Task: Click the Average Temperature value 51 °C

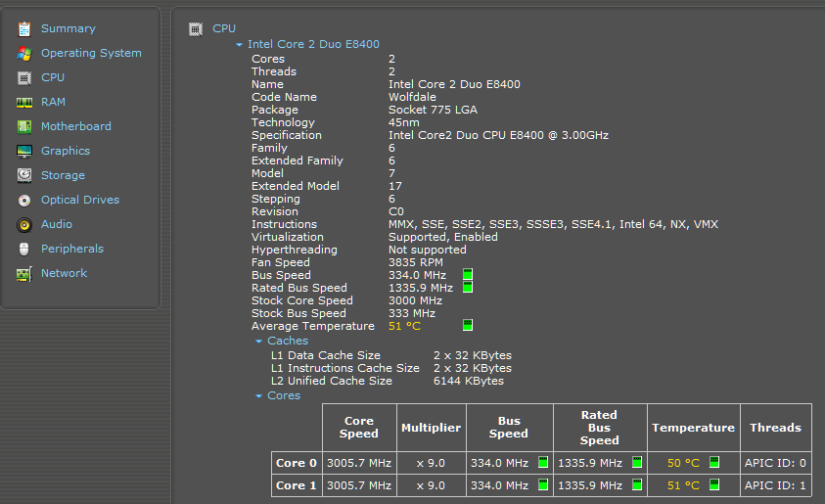Action: pos(404,326)
